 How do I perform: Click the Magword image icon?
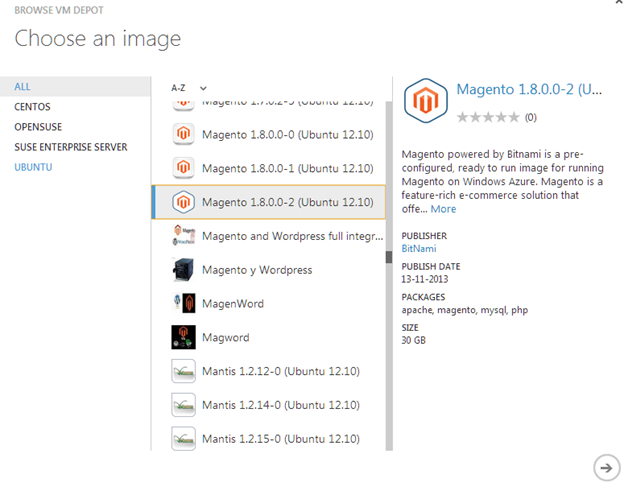[182, 337]
